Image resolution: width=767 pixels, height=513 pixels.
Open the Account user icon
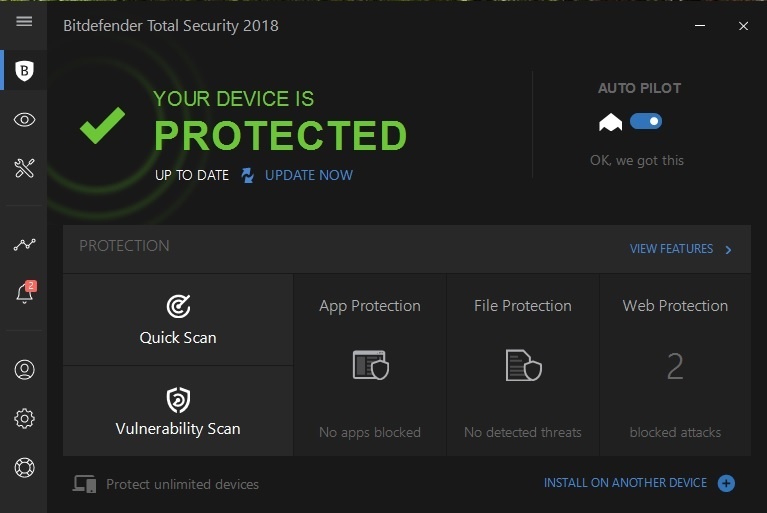(24, 369)
